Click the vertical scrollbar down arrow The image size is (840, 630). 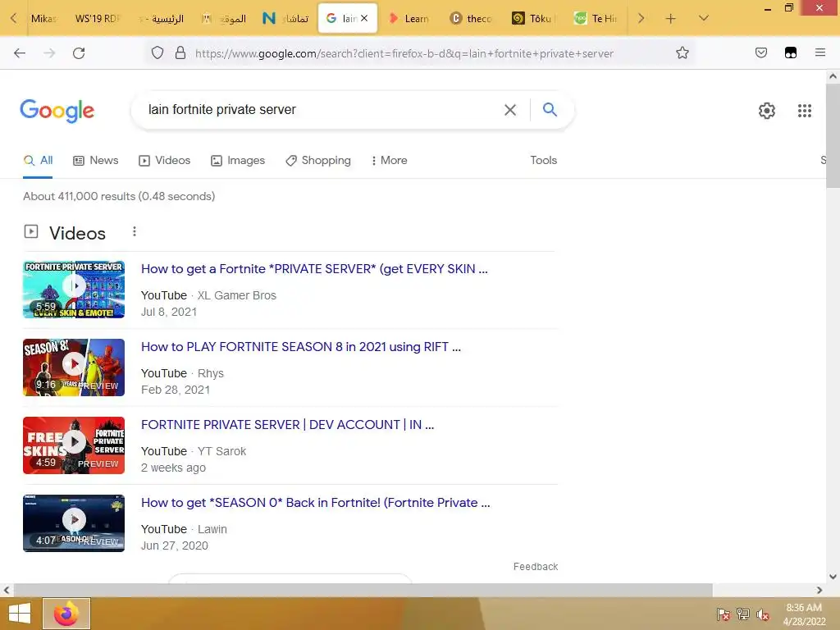click(x=833, y=577)
